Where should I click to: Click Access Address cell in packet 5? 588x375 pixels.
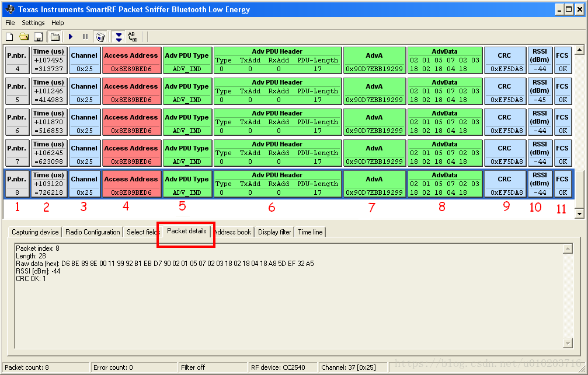[x=131, y=91]
